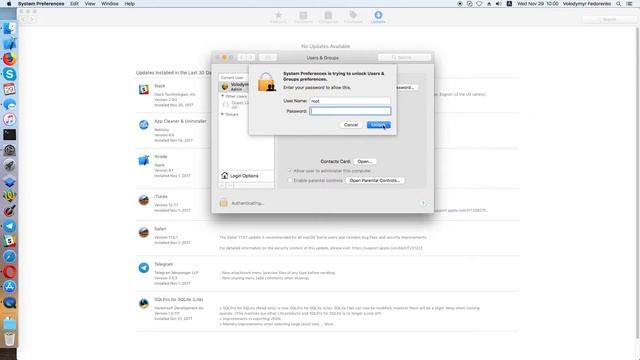Image resolution: width=640 pixels, height=360 pixels.
Task: Click the Xcode icon in updates list
Action: [144, 160]
